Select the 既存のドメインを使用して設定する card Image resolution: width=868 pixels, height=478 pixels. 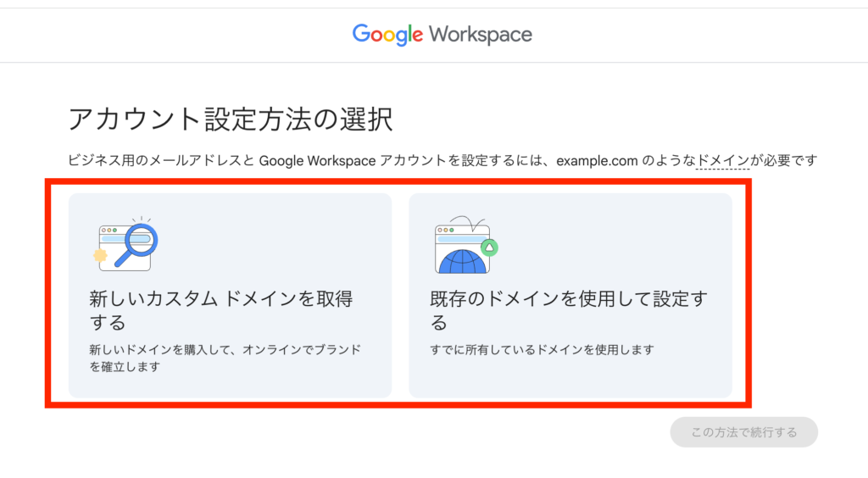[x=570, y=295]
